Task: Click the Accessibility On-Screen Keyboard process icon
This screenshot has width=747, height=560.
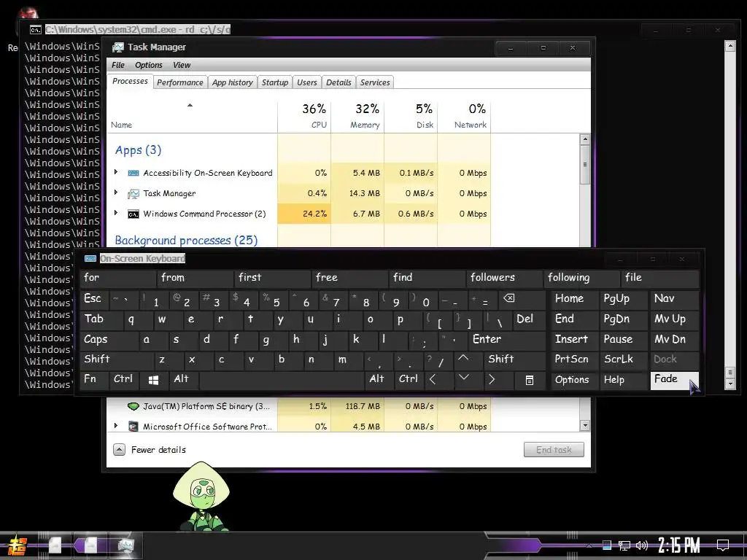Action: [x=133, y=173]
